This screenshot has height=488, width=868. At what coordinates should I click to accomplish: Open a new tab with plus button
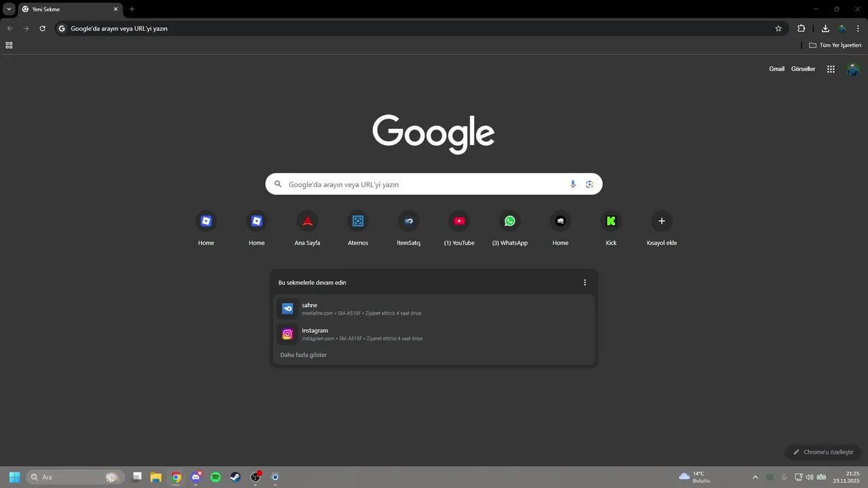click(132, 9)
